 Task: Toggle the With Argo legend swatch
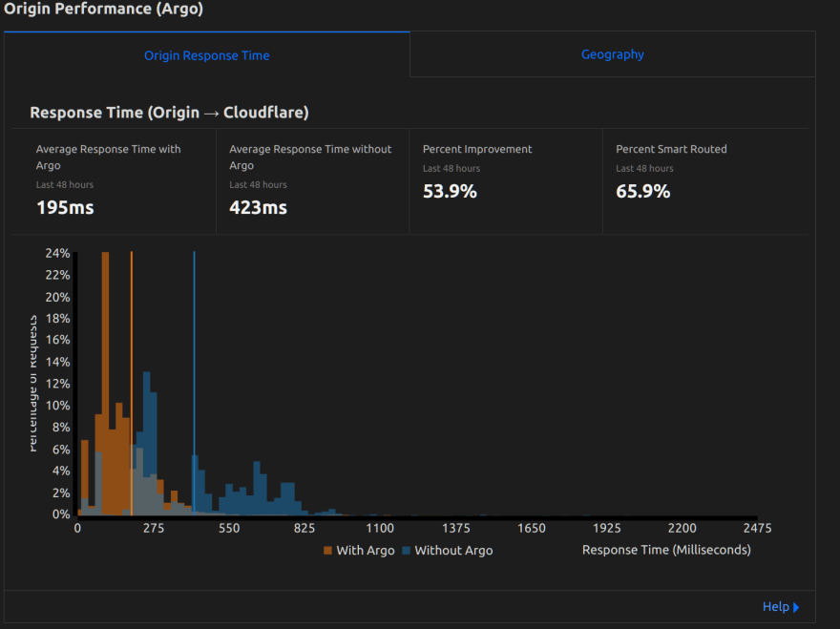(x=327, y=550)
